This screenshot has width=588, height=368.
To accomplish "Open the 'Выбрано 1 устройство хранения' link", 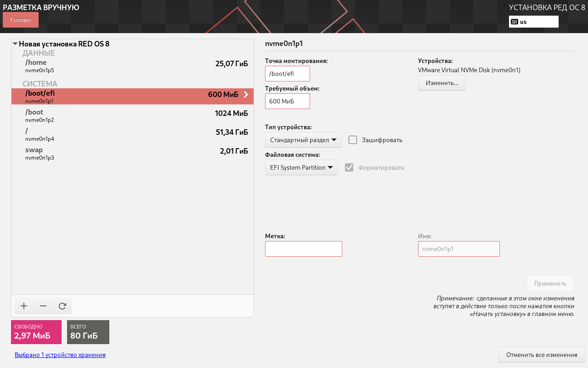I will tap(60, 355).
